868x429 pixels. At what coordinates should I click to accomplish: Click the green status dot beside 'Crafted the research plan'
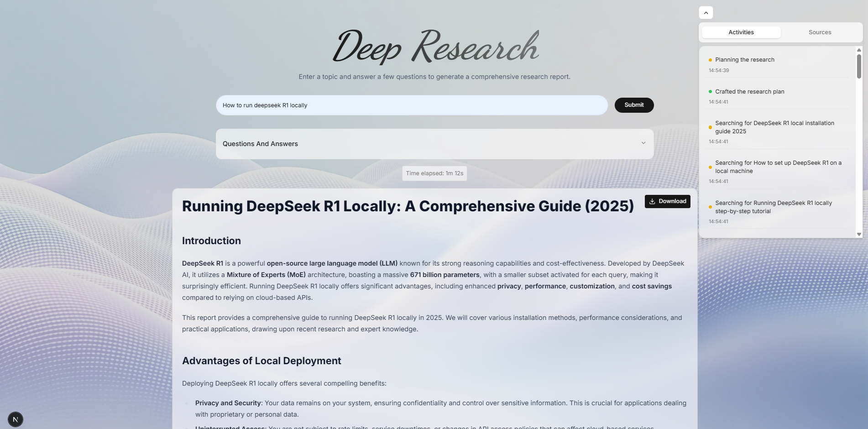(x=710, y=92)
